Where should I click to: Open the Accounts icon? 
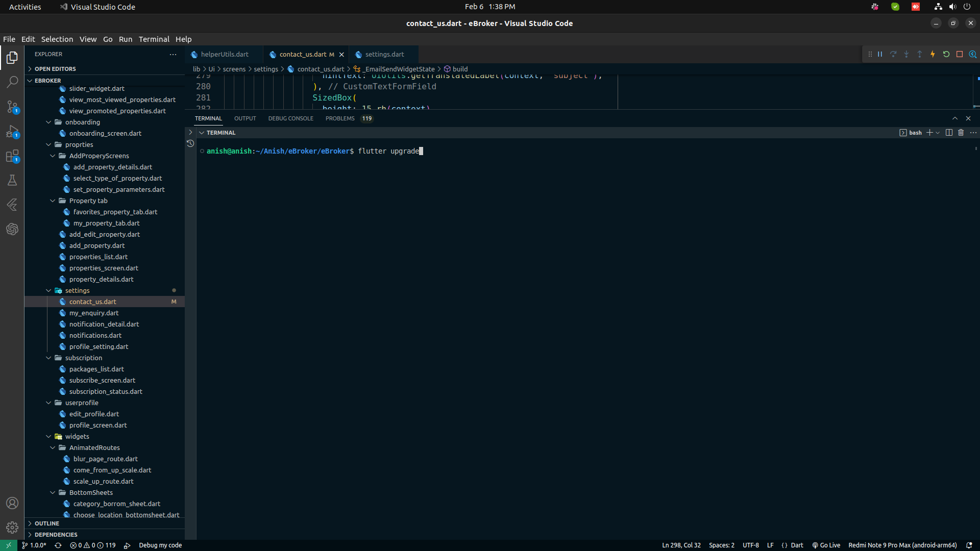tap(12, 503)
